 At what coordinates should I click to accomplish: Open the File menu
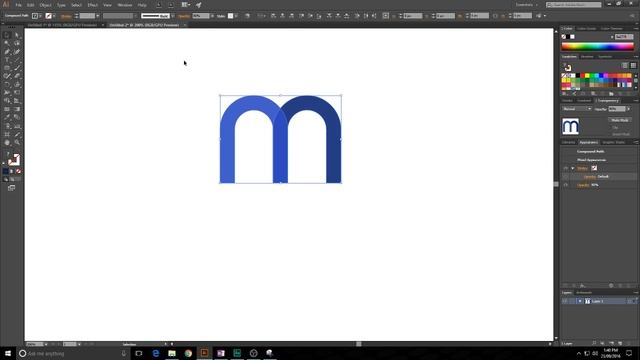coord(18,5)
